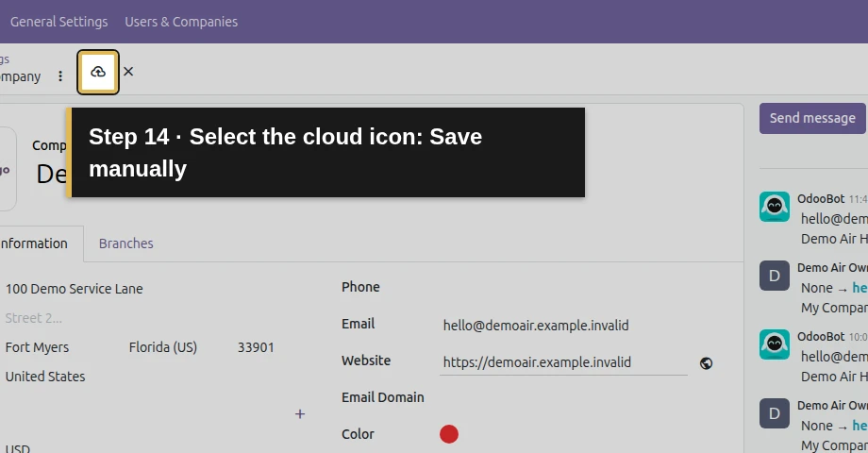Click the globe icon beside Website

click(706, 363)
